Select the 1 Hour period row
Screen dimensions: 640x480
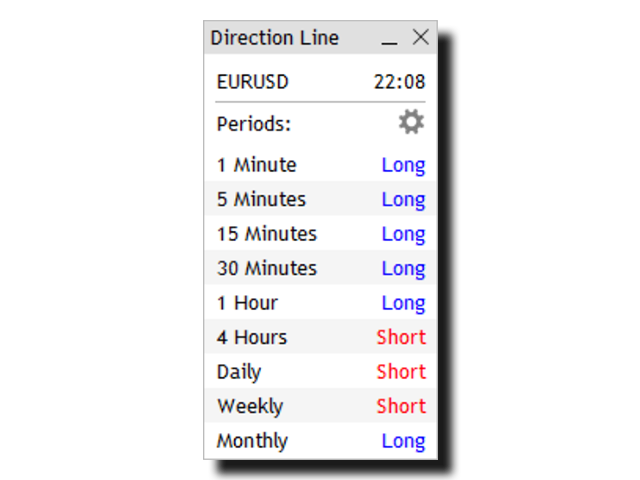coord(321,303)
